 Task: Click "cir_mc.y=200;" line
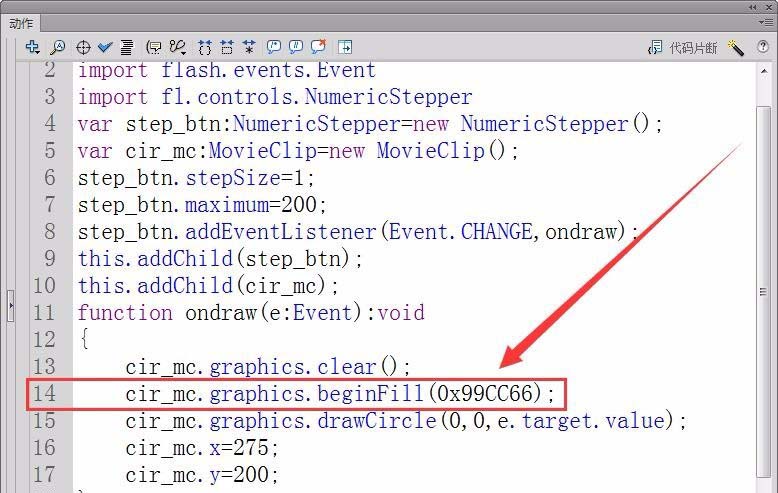coord(201,475)
